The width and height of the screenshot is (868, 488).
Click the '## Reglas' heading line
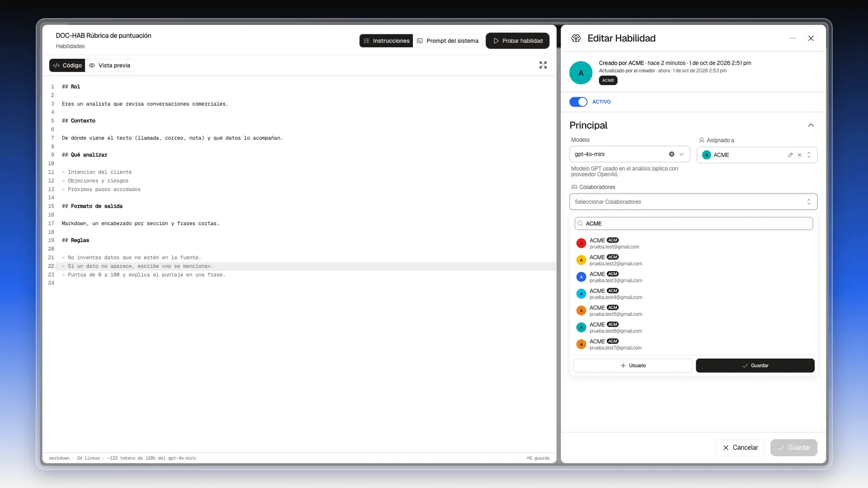(75, 240)
